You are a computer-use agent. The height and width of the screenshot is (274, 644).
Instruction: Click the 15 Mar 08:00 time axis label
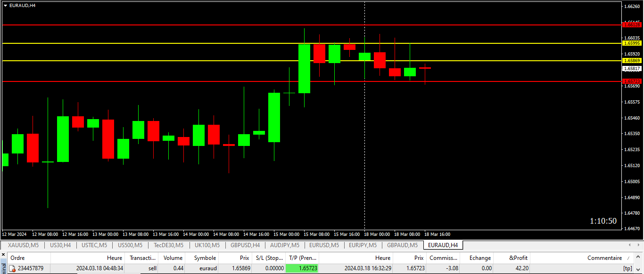click(x=316, y=234)
